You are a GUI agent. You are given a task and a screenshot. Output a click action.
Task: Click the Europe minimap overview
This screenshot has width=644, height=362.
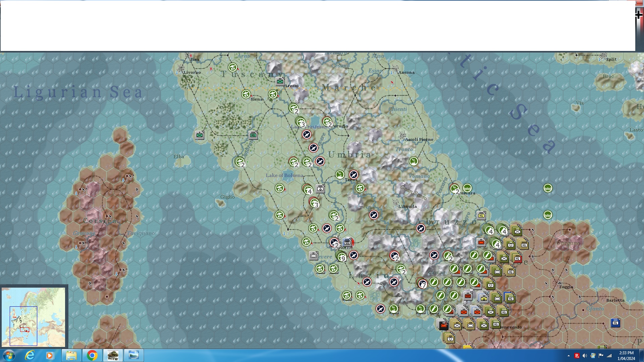34,317
